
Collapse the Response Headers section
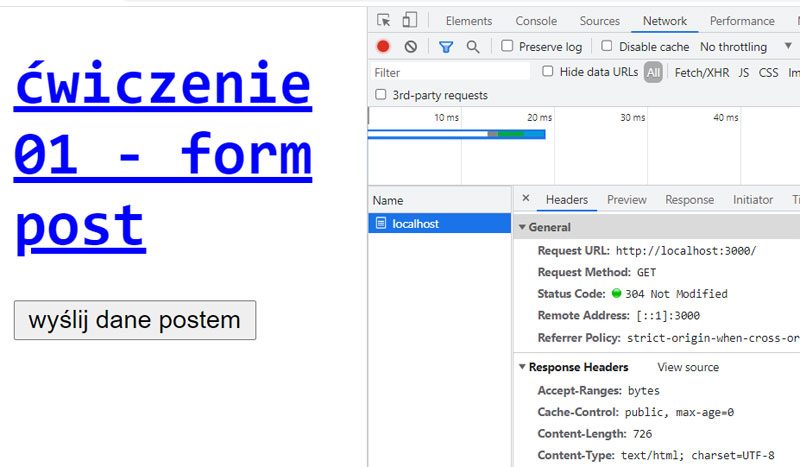[522, 367]
